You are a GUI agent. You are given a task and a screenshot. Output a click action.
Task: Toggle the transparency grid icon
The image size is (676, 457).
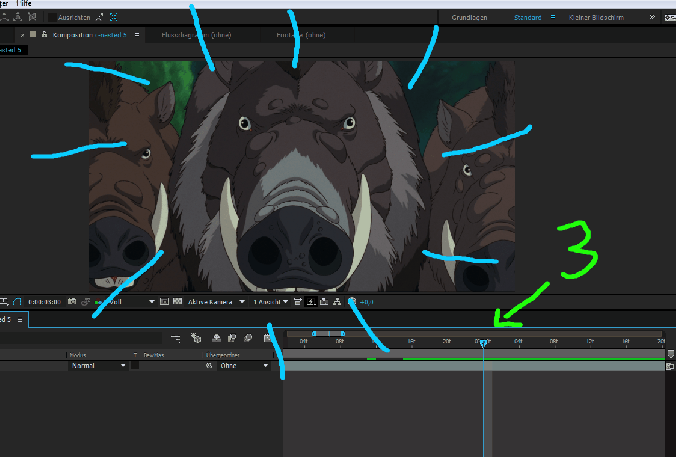177,302
